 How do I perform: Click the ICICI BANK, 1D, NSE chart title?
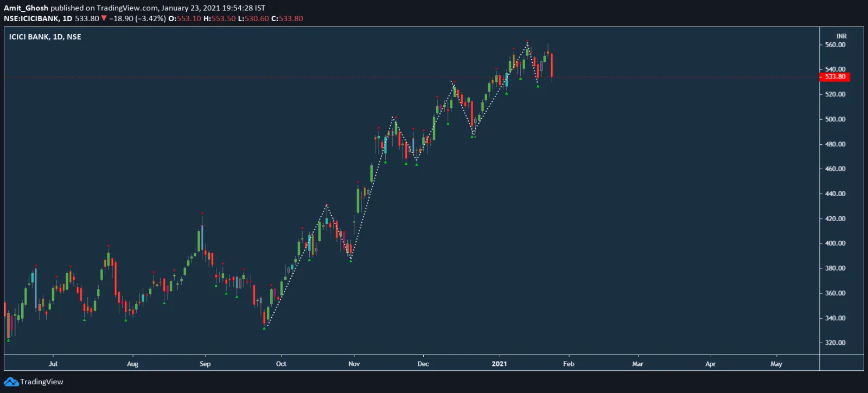45,37
